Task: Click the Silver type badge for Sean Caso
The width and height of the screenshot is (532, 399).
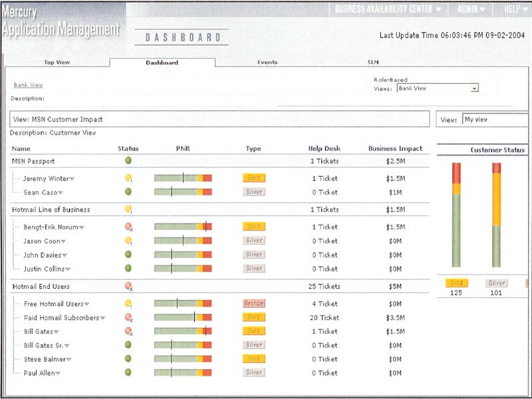Action: pos(254,192)
